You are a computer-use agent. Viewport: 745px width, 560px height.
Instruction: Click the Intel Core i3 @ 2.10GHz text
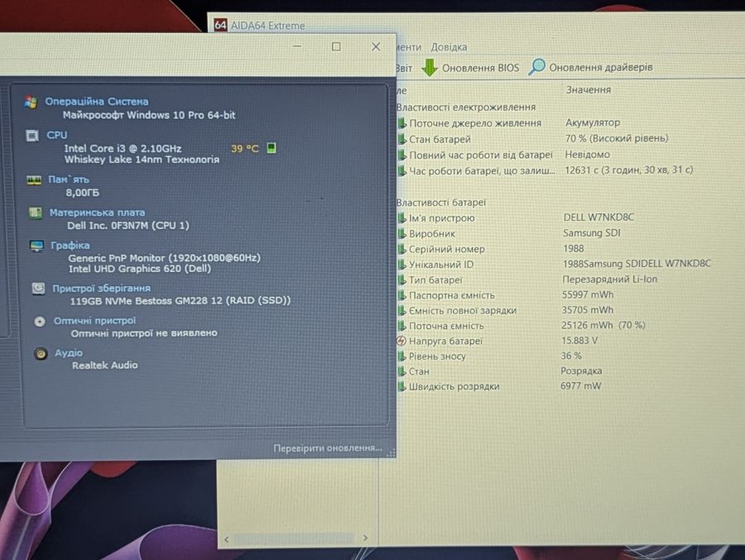coord(123,148)
